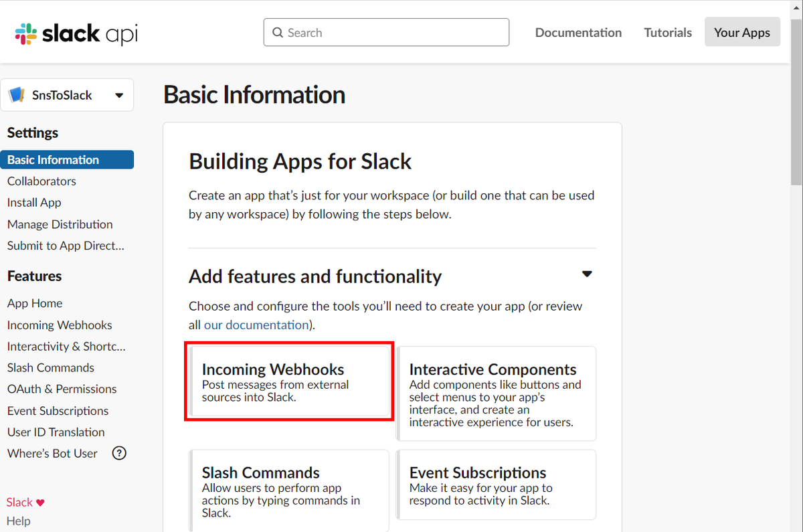
Task: Open Submit to App Directory page
Action: pos(66,246)
